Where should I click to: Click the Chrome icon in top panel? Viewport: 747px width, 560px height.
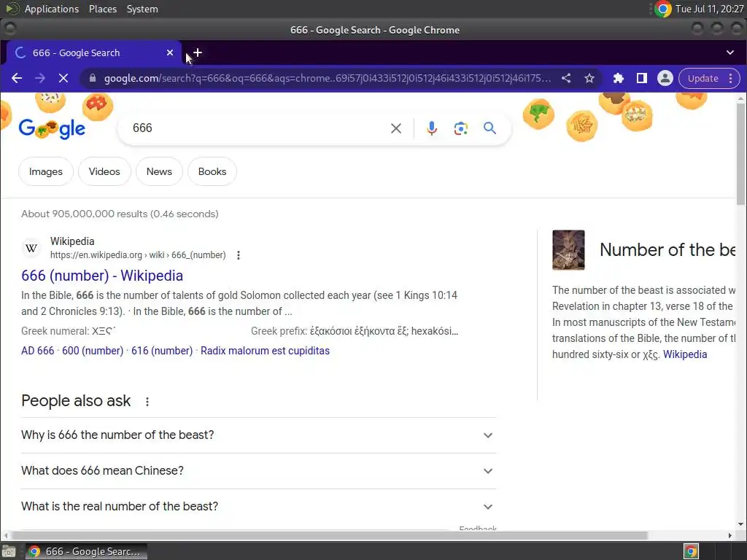point(662,9)
